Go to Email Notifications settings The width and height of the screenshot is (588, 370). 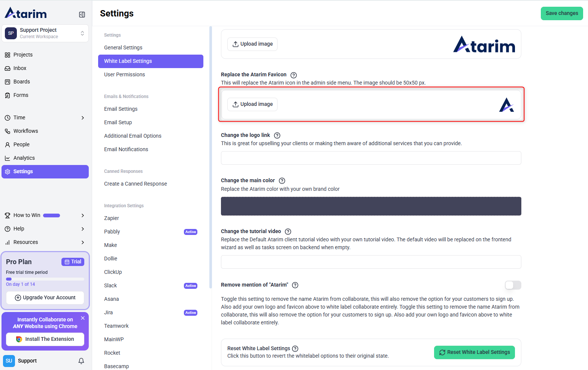[x=126, y=149]
